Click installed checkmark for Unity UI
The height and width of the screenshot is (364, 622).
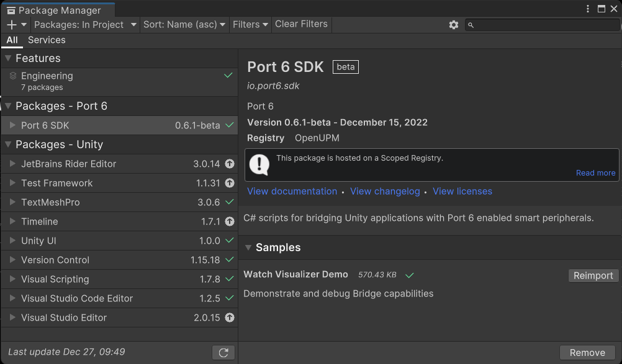[x=230, y=241]
